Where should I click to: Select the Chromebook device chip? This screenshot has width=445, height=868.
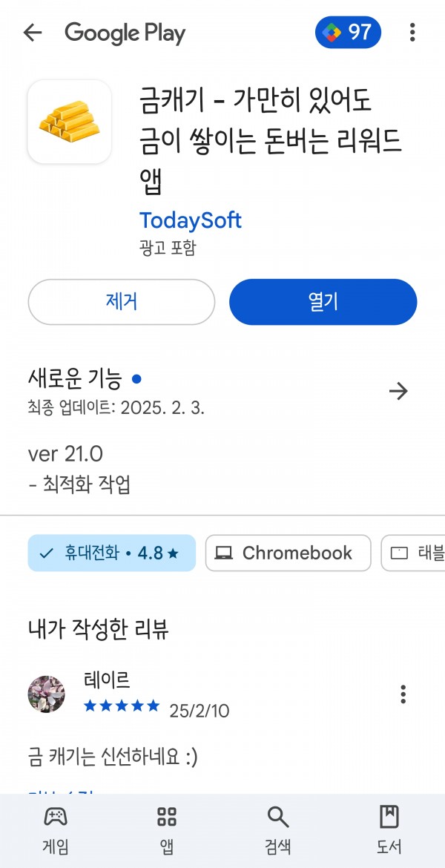[288, 553]
